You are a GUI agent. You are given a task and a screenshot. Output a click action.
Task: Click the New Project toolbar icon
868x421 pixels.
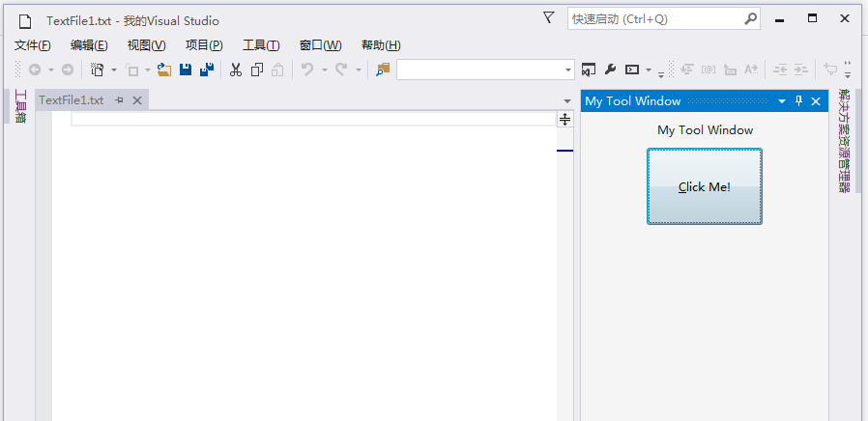[98, 70]
